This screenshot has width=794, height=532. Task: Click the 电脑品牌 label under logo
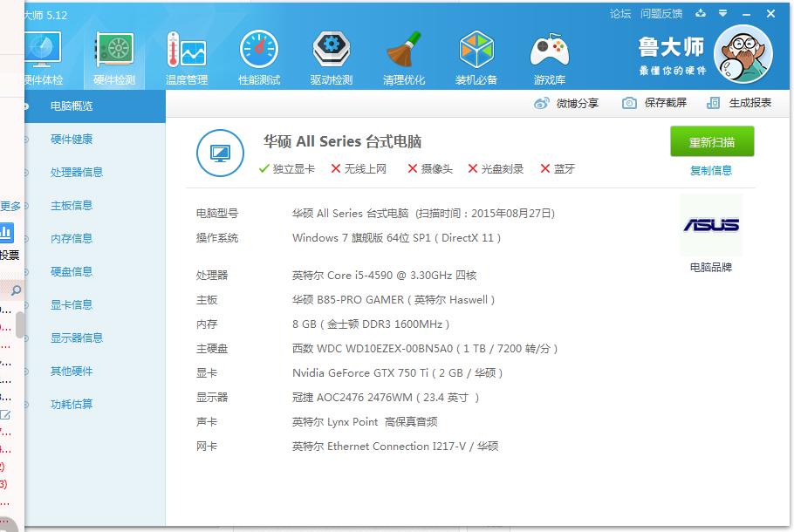[711, 267]
